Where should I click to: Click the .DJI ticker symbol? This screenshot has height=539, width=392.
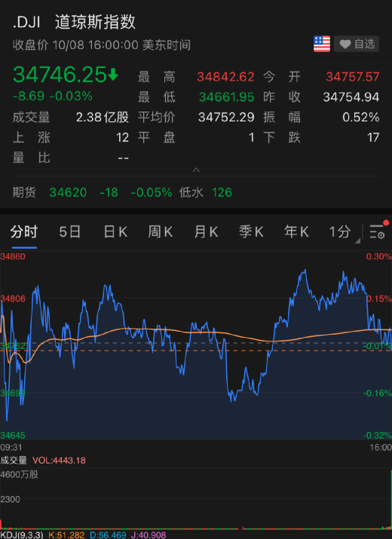click(x=26, y=23)
